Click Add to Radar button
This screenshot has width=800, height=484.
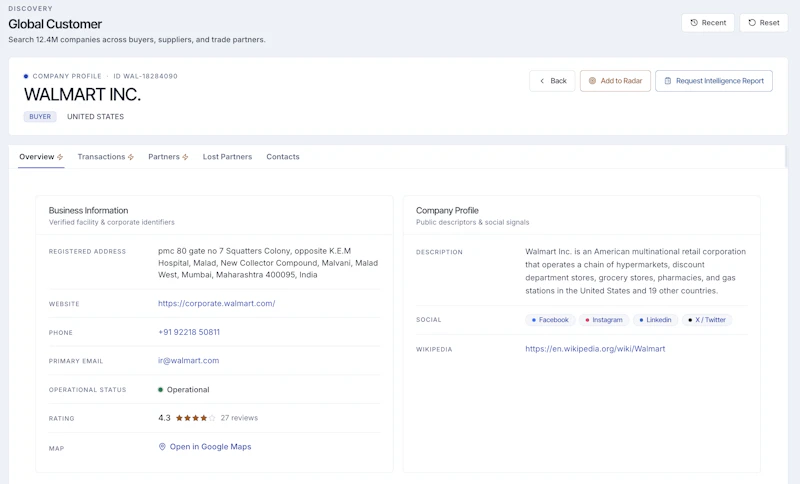[615, 81]
